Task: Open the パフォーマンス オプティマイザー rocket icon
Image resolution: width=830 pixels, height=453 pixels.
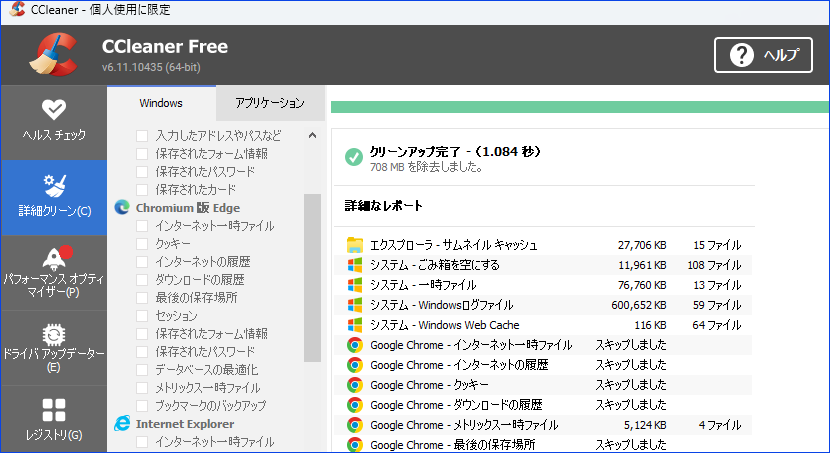Action: click(57, 258)
